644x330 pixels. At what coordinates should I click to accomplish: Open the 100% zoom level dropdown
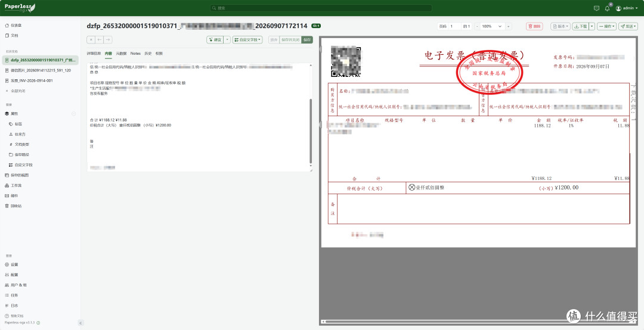point(492,26)
